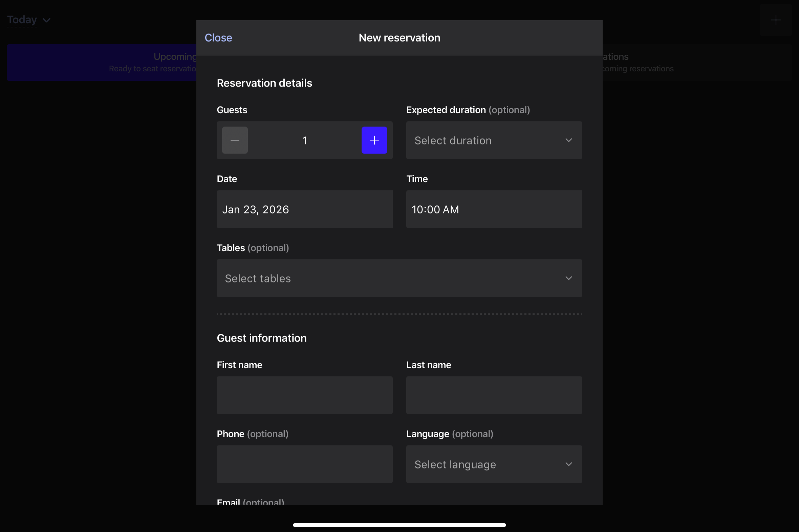Open the Select duration dropdown chevron
Image resolution: width=799 pixels, height=532 pixels.
click(x=569, y=140)
